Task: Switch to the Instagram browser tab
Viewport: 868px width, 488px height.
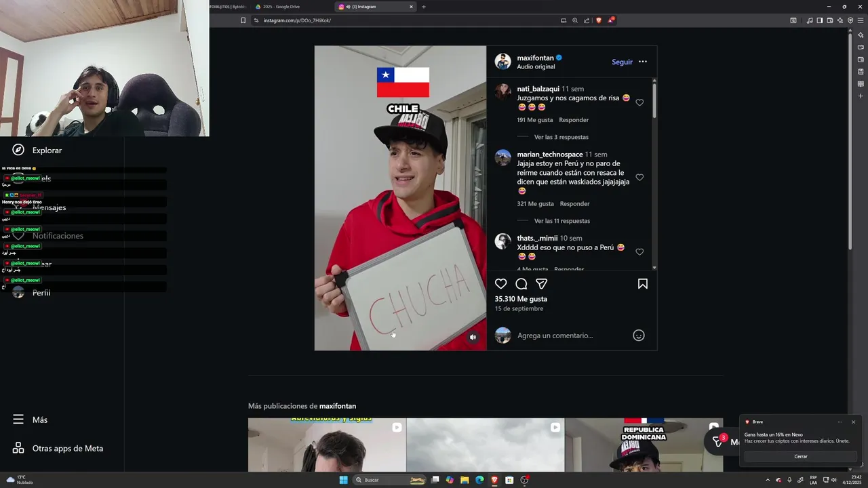Action: [x=376, y=7]
